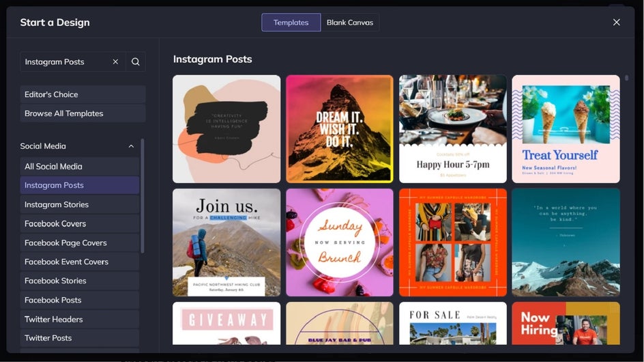Open Browse All Templates
644x362 pixels.
[x=83, y=113]
